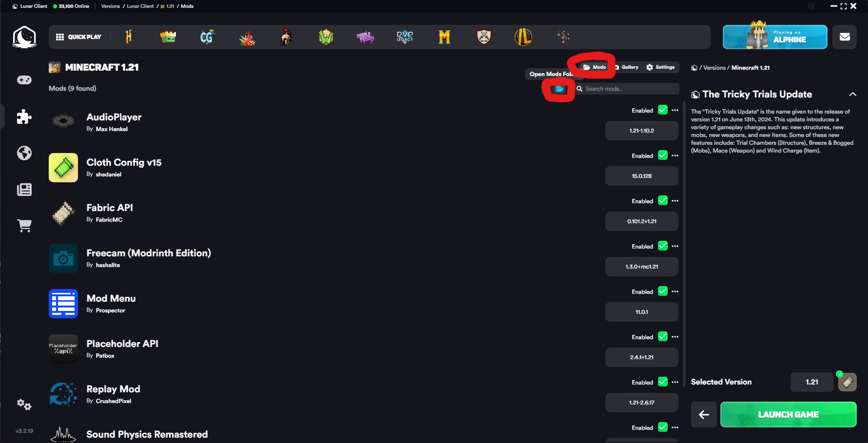
Task: Focus the Search mods input field
Action: pos(627,89)
